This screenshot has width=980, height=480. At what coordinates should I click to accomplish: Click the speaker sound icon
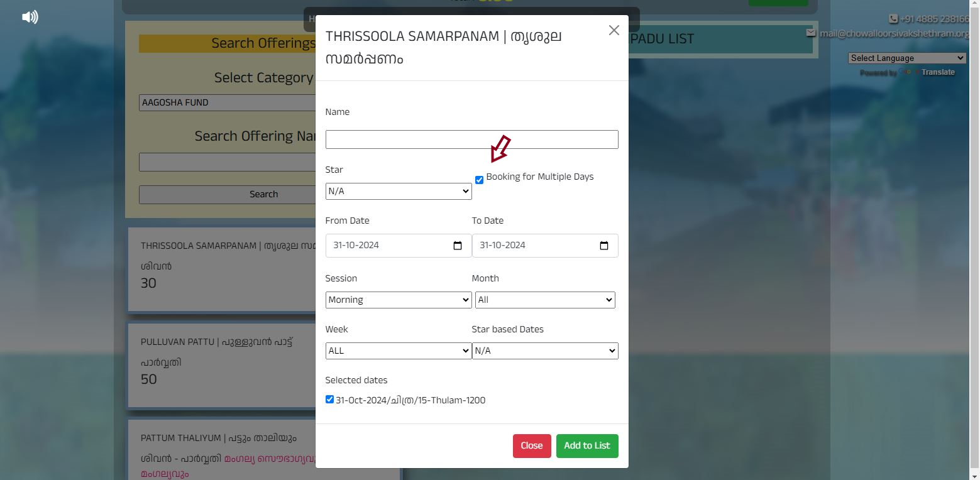click(x=30, y=18)
